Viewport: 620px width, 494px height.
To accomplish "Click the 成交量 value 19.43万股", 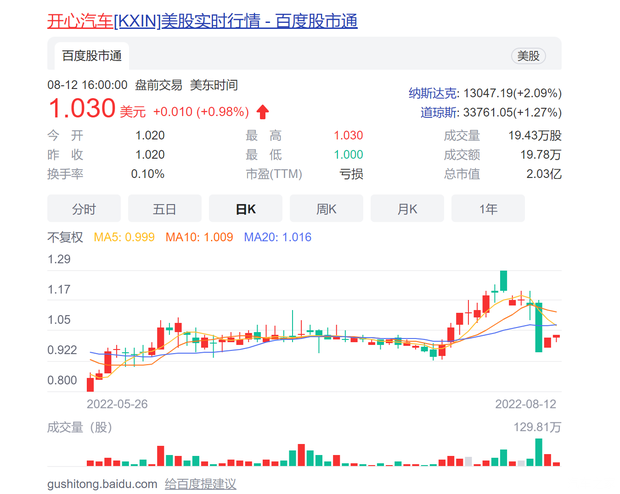I will click(535, 135).
